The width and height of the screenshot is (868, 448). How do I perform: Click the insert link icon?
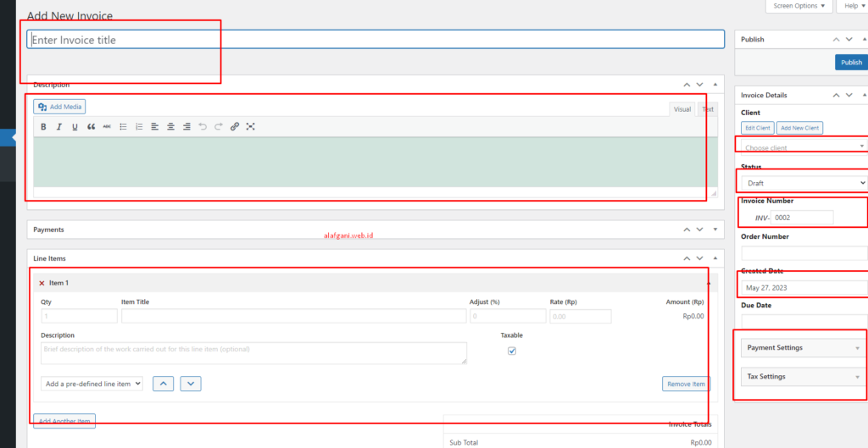235,126
